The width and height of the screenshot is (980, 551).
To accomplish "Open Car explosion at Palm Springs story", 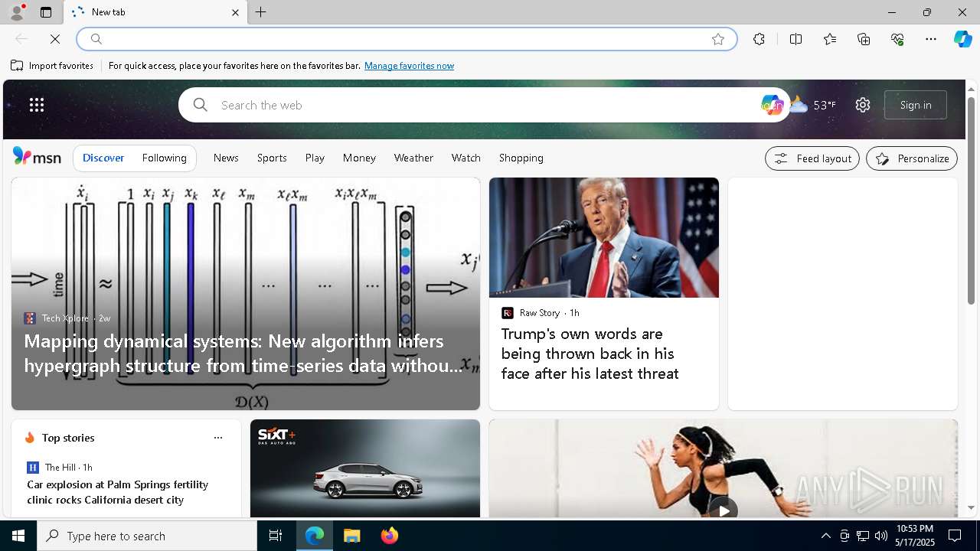I will (117, 492).
